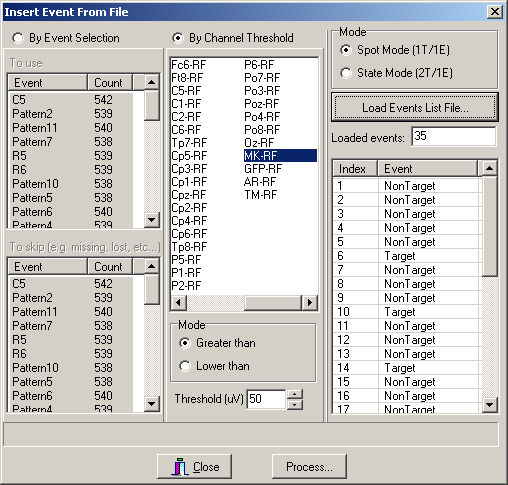The height and width of the screenshot is (485, 508).
Task: Select the By Event Selection radio button
Action: pyautogui.click(x=18, y=38)
